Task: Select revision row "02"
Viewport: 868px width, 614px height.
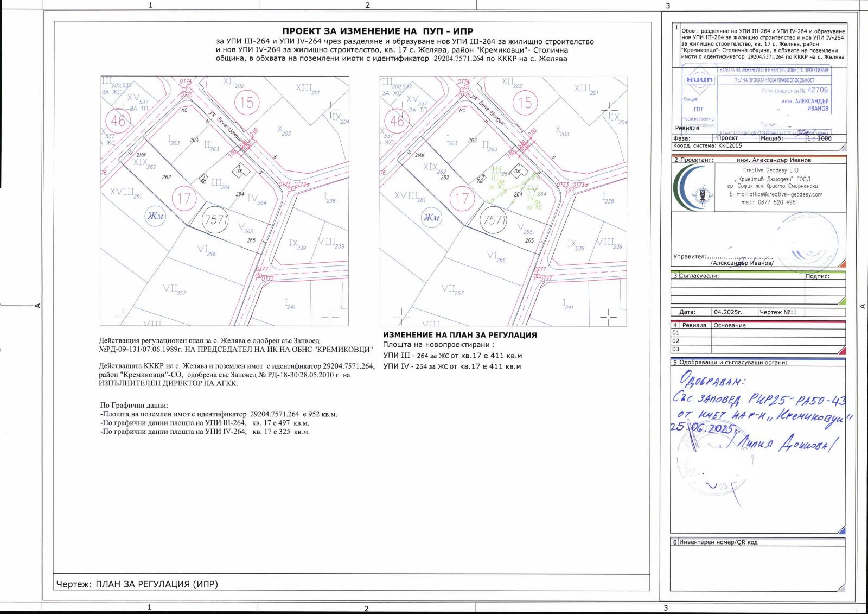Action: [x=758, y=341]
